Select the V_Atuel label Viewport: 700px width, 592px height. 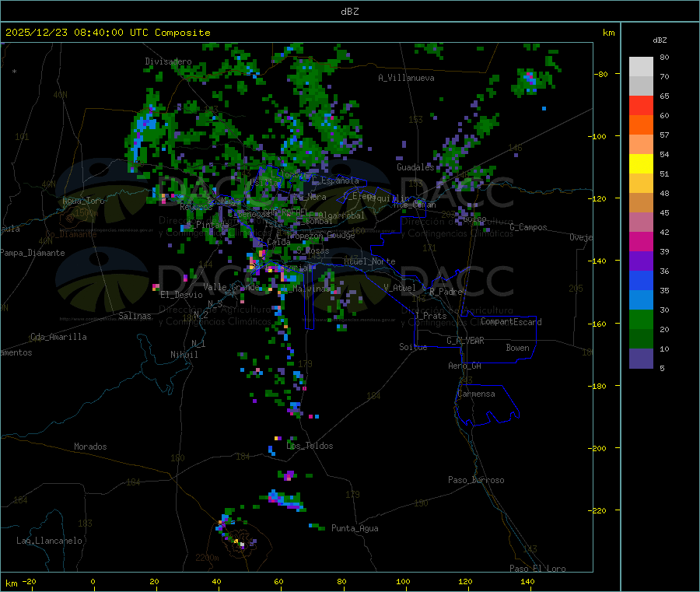click(400, 288)
